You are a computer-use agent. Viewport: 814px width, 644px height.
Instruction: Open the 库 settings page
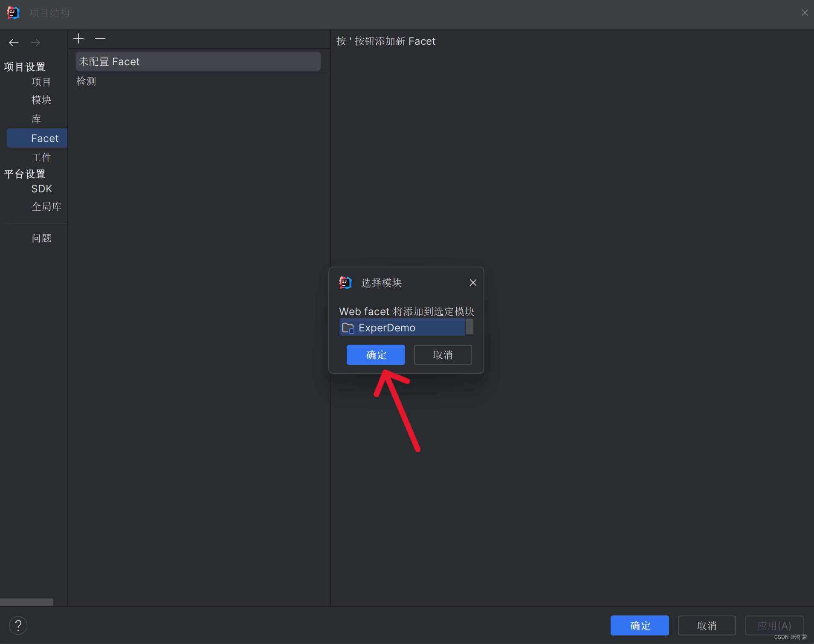click(36, 119)
